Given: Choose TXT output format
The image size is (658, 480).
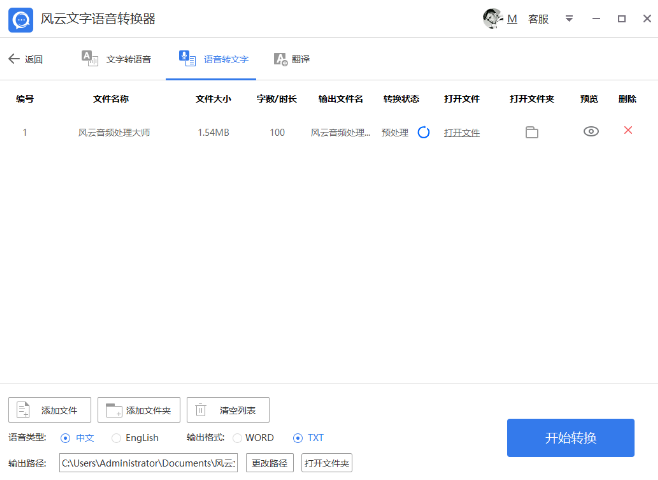Looking at the screenshot, I should [x=298, y=438].
